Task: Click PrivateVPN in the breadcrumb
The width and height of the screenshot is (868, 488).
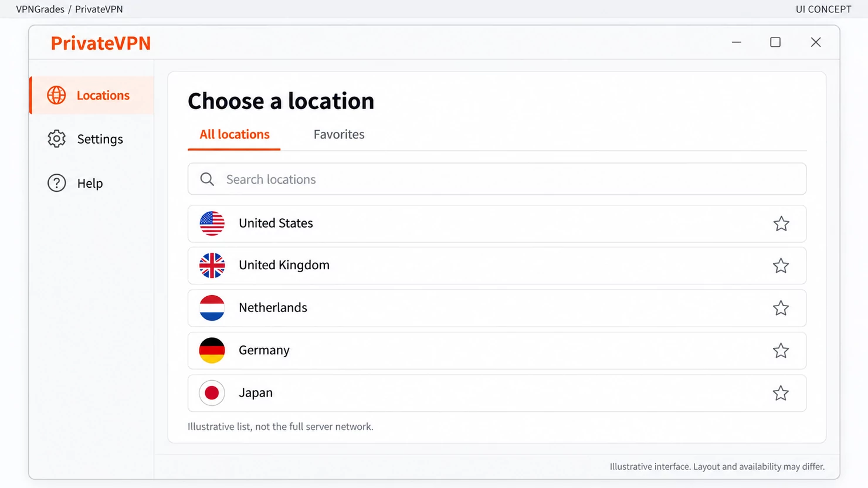Action: pos(99,9)
